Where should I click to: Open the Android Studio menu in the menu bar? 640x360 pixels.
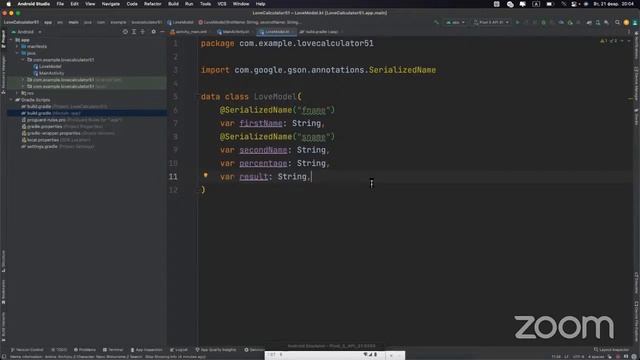tap(33, 4)
